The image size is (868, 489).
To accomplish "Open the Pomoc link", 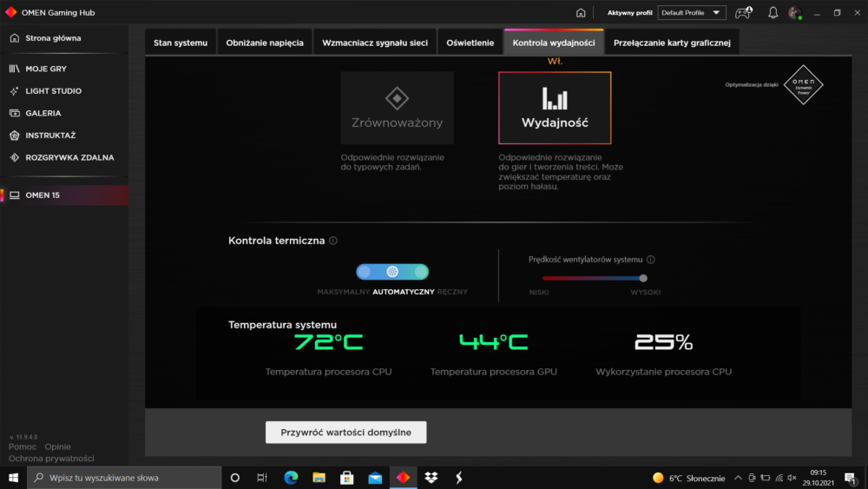I will click(x=23, y=446).
